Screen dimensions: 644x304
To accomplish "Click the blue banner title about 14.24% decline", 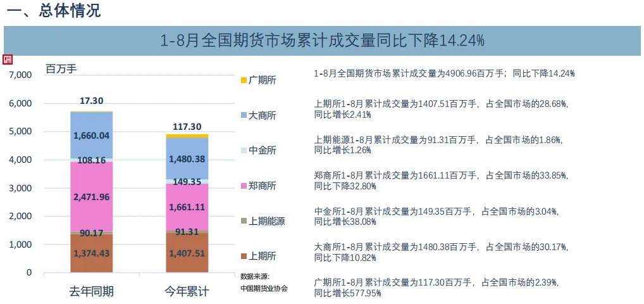I will 322,41.
